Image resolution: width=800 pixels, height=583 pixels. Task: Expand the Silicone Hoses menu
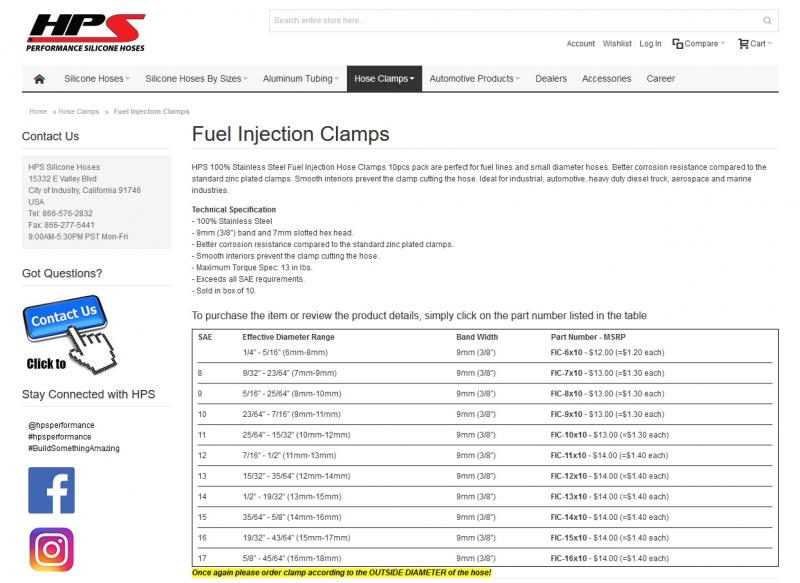(97, 79)
